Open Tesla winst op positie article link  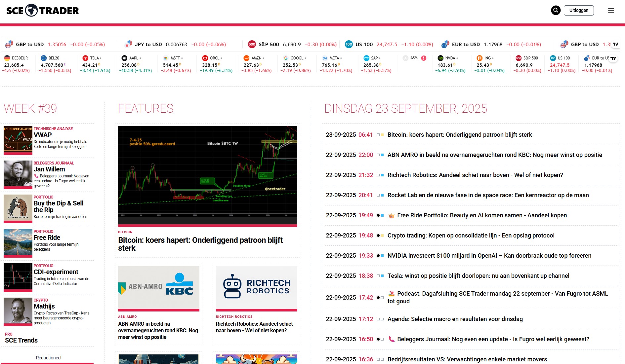coord(478,276)
